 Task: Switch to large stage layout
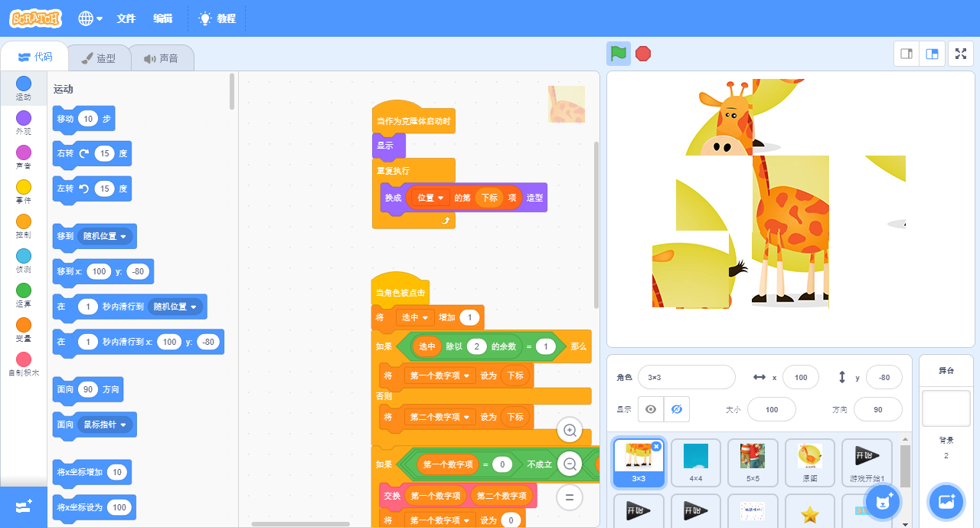point(932,54)
